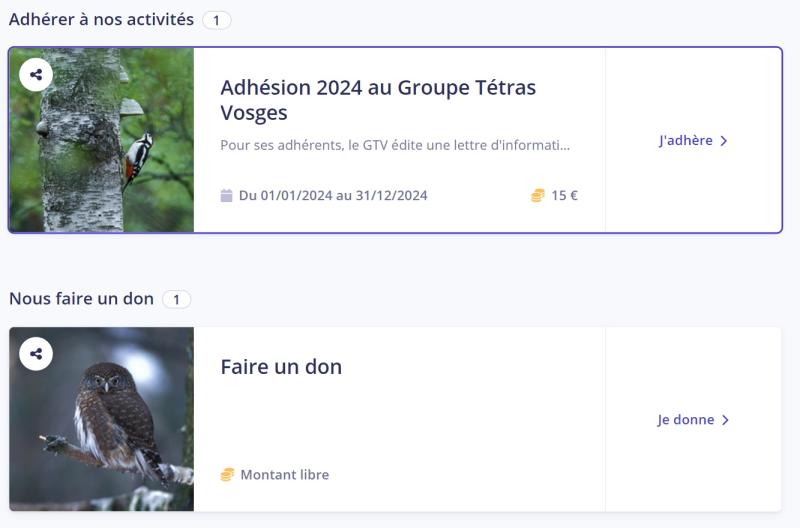Click the Nous faire un don heading

[x=81, y=299]
